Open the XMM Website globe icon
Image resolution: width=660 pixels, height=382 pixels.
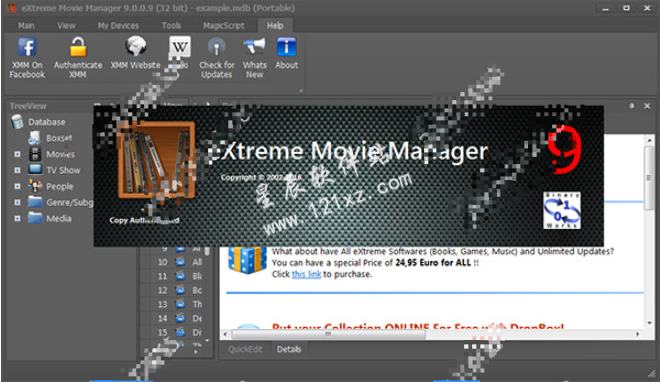point(136,46)
